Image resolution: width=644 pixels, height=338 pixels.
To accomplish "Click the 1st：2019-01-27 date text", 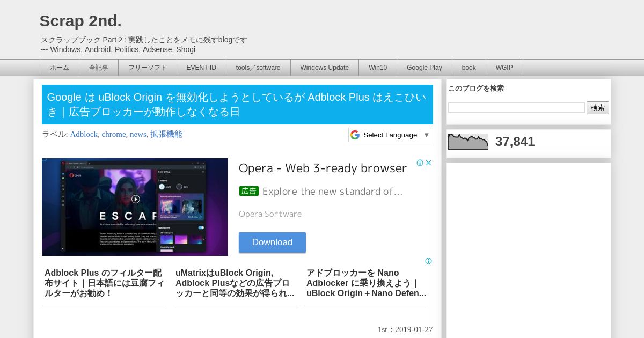I will click(405, 329).
